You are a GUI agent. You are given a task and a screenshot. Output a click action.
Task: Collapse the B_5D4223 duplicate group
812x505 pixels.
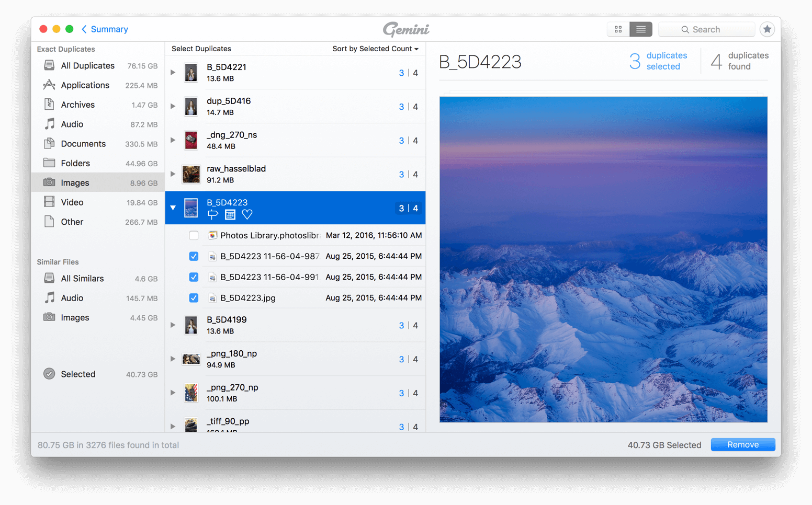173,208
